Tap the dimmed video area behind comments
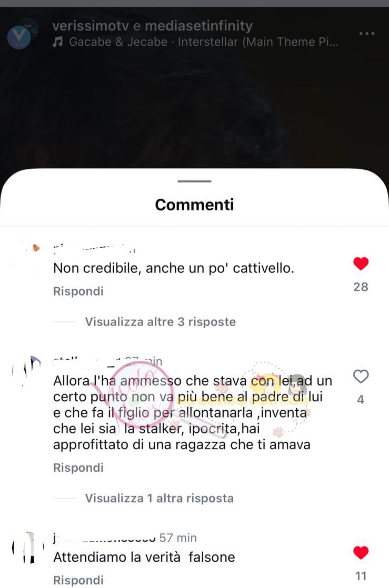This screenshot has height=588, width=389. click(195, 109)
